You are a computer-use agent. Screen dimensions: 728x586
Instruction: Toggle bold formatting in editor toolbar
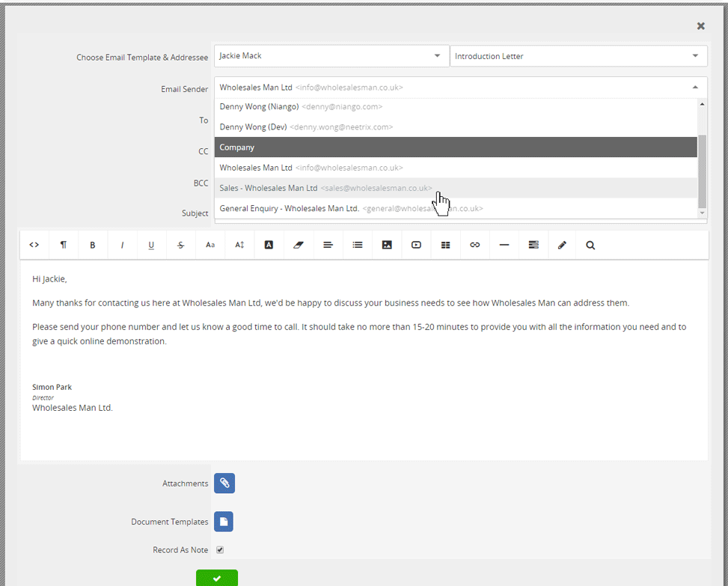[93, 245]
